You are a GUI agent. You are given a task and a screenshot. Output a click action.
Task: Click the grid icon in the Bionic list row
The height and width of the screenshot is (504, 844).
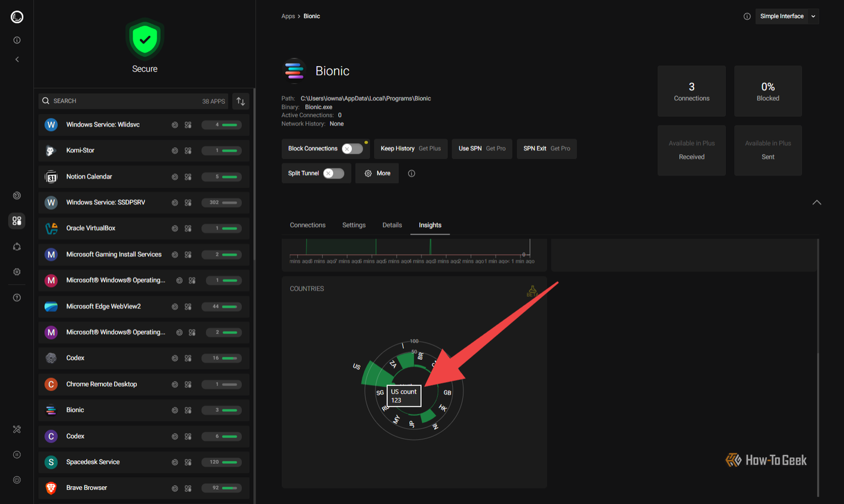[188, 410]
